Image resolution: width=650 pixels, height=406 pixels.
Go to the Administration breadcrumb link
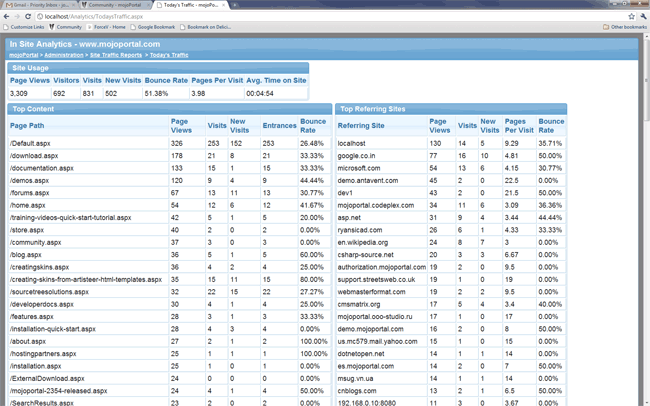[x=62, y=54]
